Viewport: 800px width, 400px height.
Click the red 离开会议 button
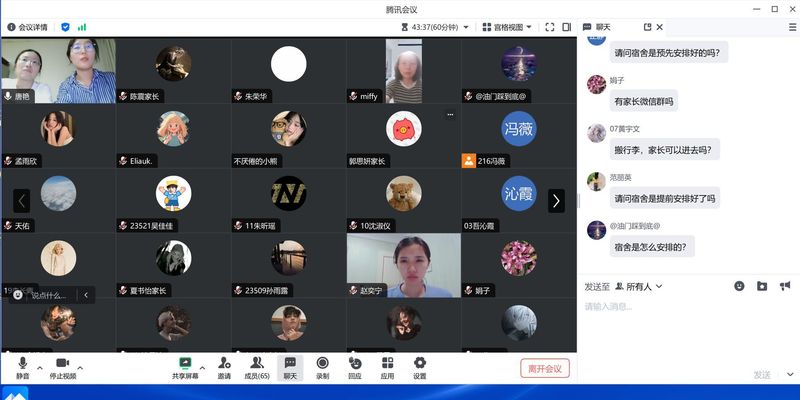(x=545, y=368)
